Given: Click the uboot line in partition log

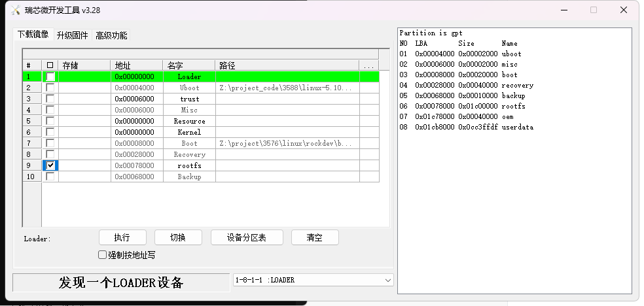Looking at the screenshot, I should coord(460,54).
